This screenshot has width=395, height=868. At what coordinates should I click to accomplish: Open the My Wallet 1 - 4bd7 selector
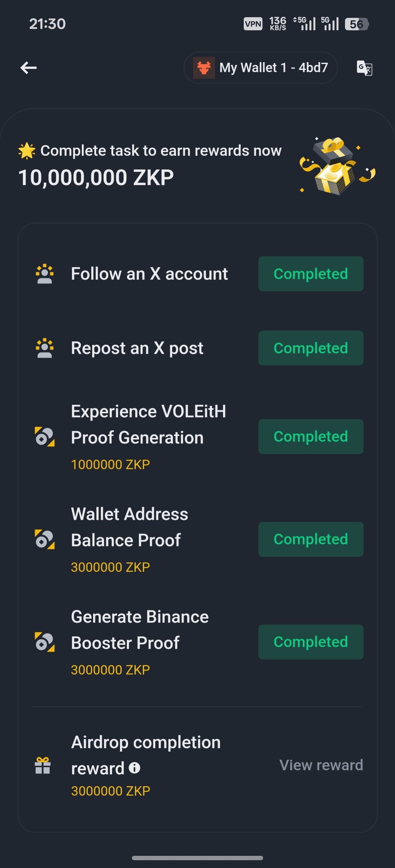click(260, 68)
